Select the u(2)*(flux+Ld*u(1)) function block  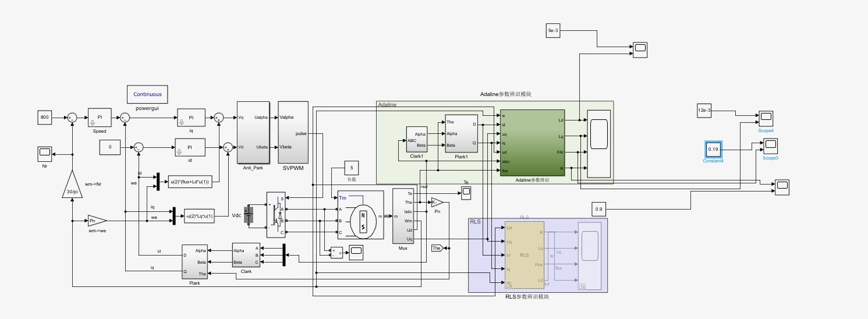190,182
